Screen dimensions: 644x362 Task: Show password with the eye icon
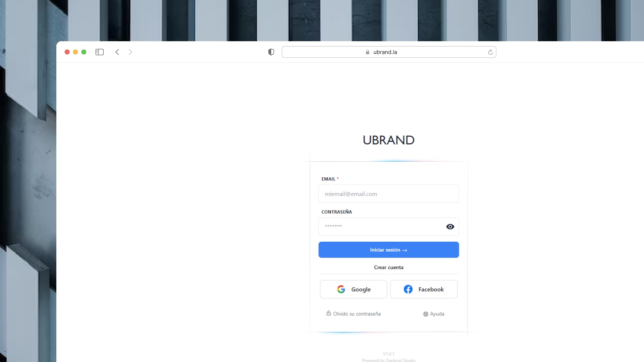tap(450, 227)
